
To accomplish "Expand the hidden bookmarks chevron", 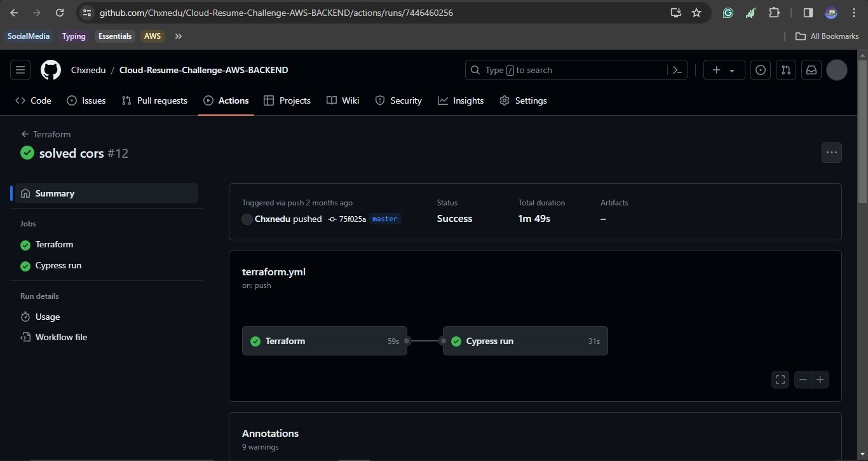I will click(x=179, y=36).
